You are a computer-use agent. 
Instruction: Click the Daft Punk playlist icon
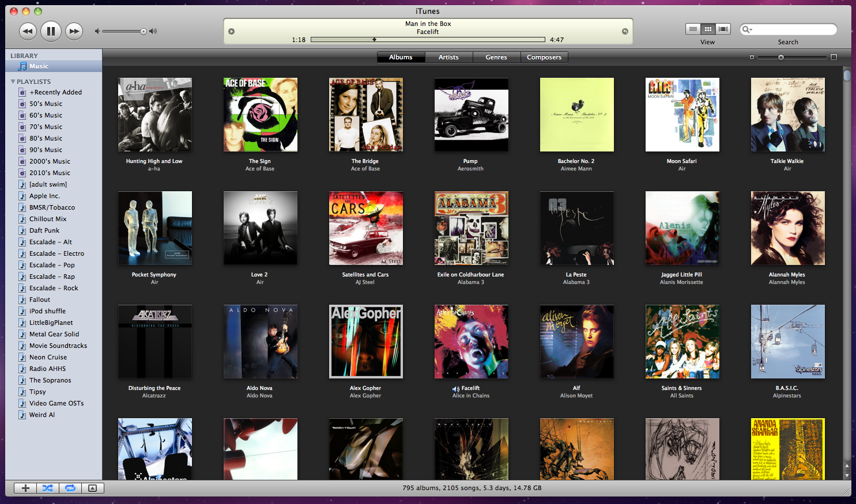tap(22, 230)
